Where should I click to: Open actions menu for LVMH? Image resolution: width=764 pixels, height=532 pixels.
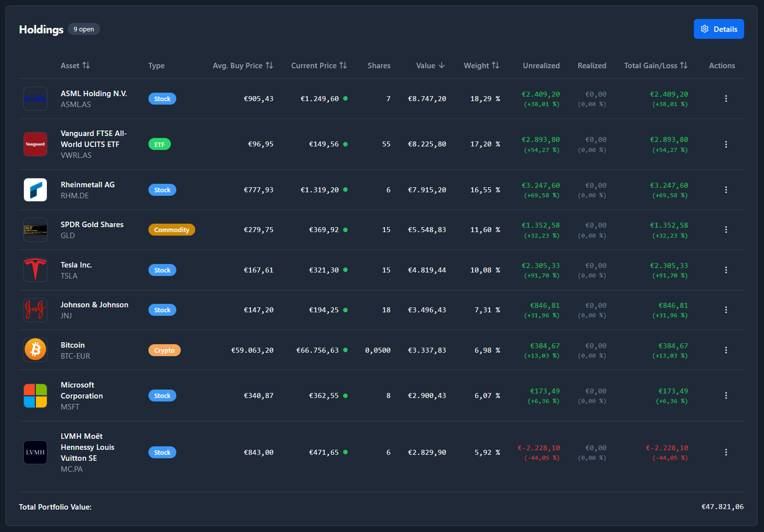pos(726,452)
